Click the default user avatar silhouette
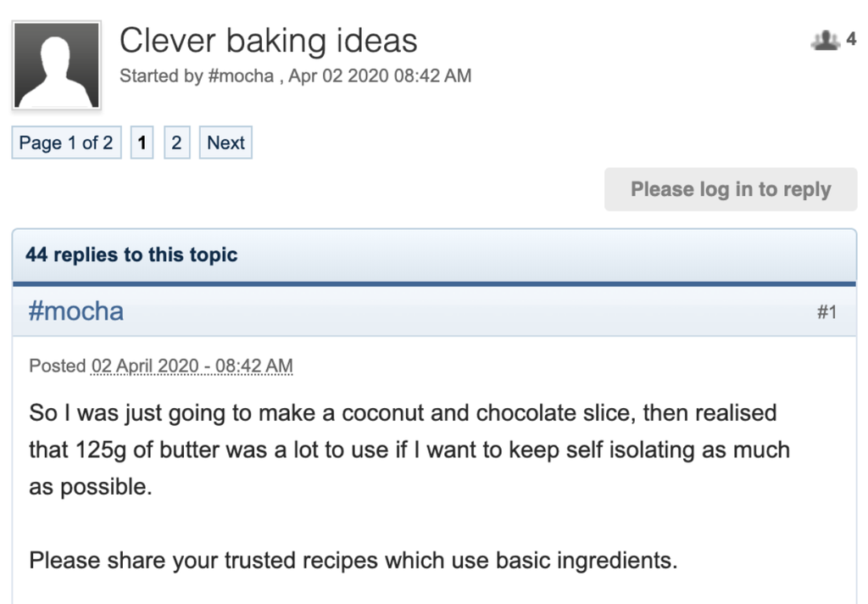 click(57, 66)
